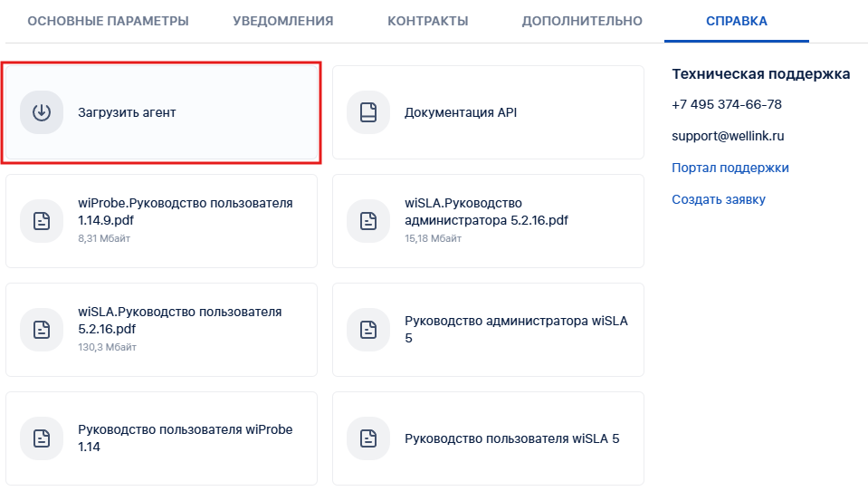Click the Руководство пользователя wiSLA 5 title text

point(511,438)
